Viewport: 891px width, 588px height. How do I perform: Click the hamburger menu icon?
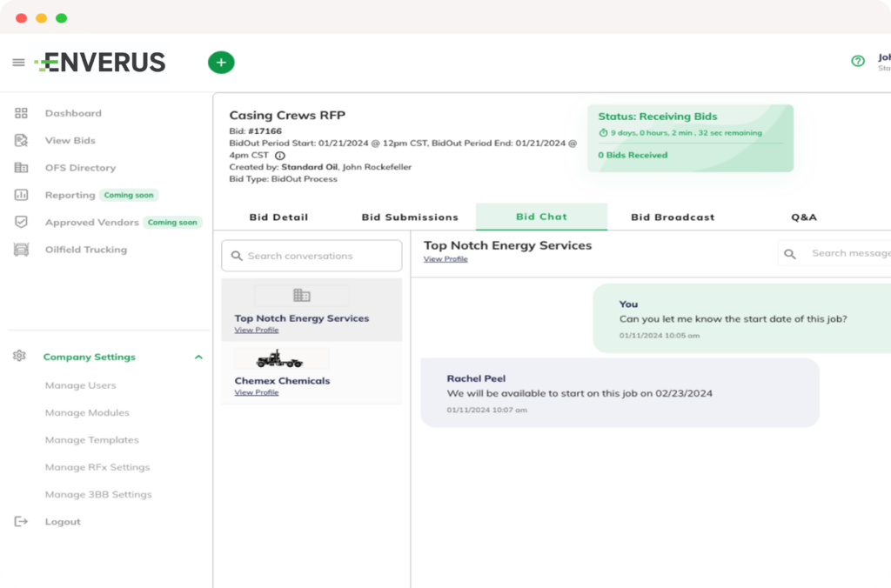[18, 63]
